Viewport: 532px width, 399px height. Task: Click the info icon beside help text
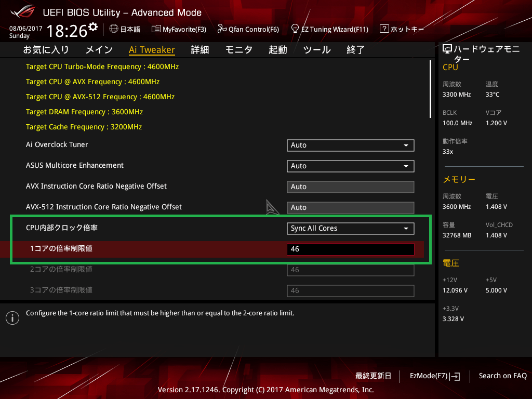click(x=12, y=318)
